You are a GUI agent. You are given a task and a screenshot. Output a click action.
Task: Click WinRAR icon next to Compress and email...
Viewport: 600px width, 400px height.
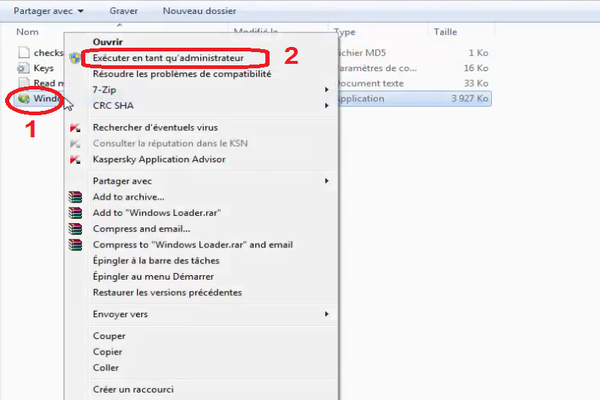pos(75,229)
